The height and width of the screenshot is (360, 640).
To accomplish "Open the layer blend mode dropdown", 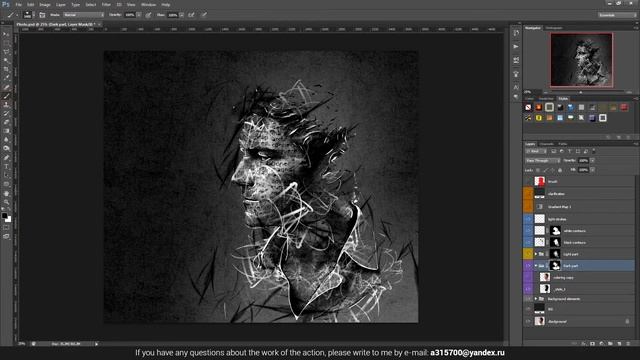I will point(542,161).
